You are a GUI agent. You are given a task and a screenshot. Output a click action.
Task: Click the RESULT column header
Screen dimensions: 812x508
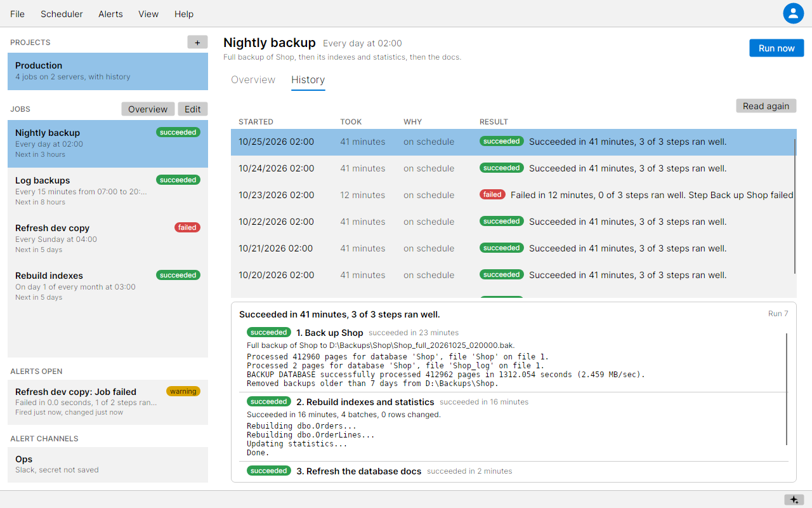(x=494, y=122)
